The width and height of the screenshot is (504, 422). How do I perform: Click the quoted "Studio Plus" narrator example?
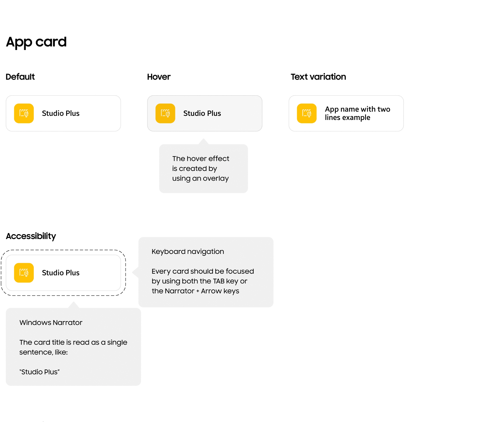pyautogui.click(x=39, y=372)
